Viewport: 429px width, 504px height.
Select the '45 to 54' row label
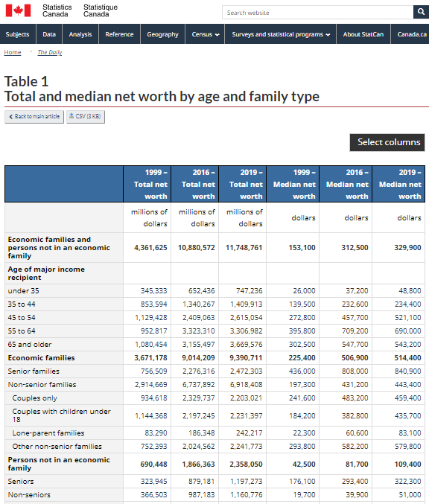tap(22, 318)
